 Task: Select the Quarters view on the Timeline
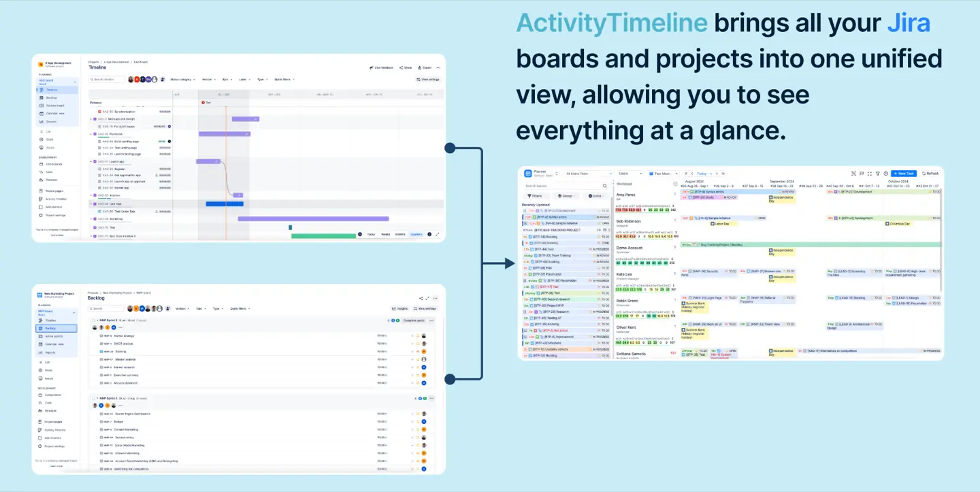tap(416, 234)
